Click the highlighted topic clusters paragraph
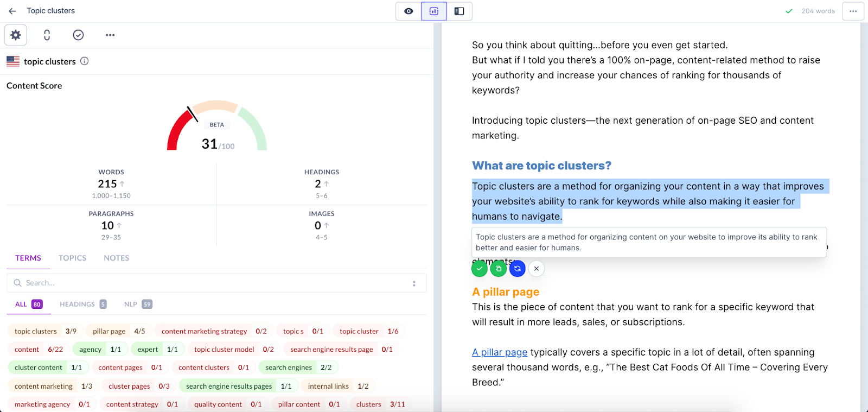 650,201
